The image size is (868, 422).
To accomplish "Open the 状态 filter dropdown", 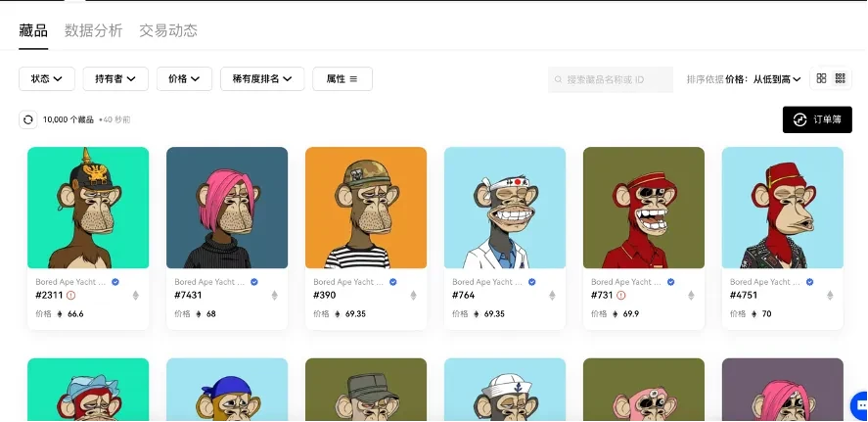I will click(47, 78).
